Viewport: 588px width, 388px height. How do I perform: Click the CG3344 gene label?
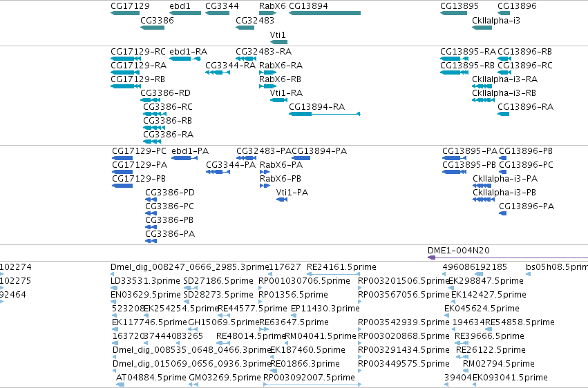click(x=222, y=6)
